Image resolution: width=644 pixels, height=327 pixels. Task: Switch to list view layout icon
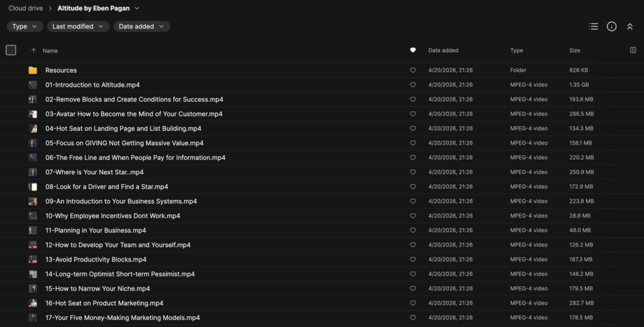[593, 26]
